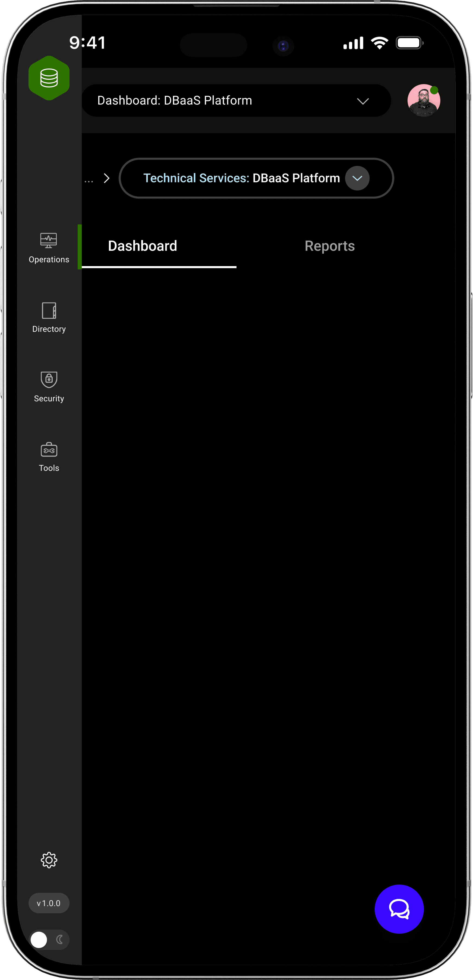This screenshot has height=980, width=473.
Task: Expand the Technical Services chevron button
Action: [x=357, y=178]
